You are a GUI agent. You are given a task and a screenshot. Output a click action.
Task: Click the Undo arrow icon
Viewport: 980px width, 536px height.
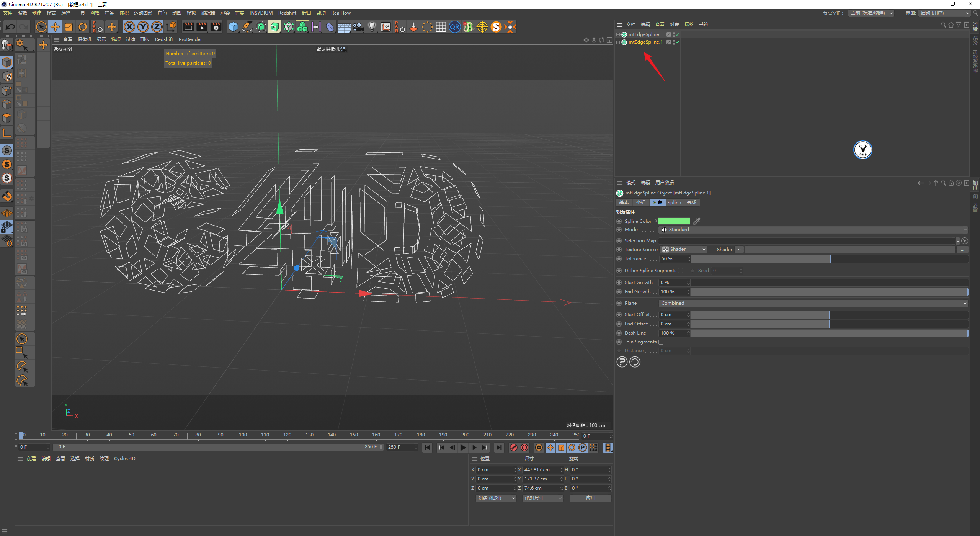point(10,27)
